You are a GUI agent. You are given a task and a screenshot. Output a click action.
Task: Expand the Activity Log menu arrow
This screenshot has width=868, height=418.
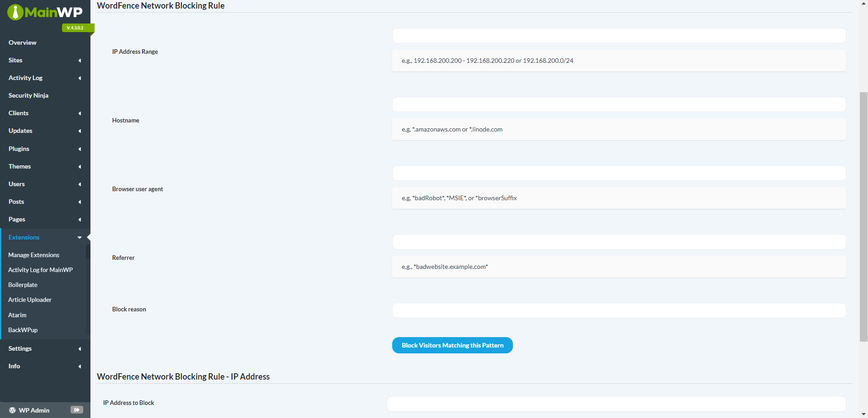(x=80, y=78)
